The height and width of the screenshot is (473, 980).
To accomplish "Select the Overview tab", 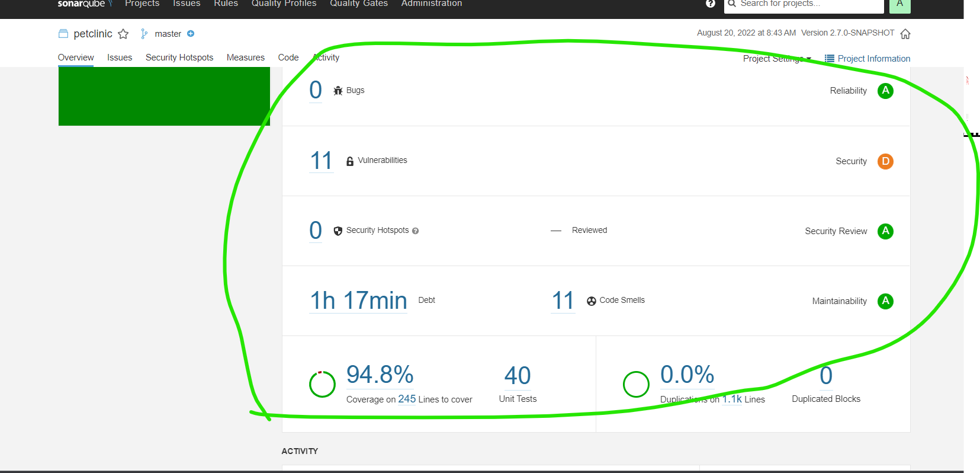I will click(76, 57).
